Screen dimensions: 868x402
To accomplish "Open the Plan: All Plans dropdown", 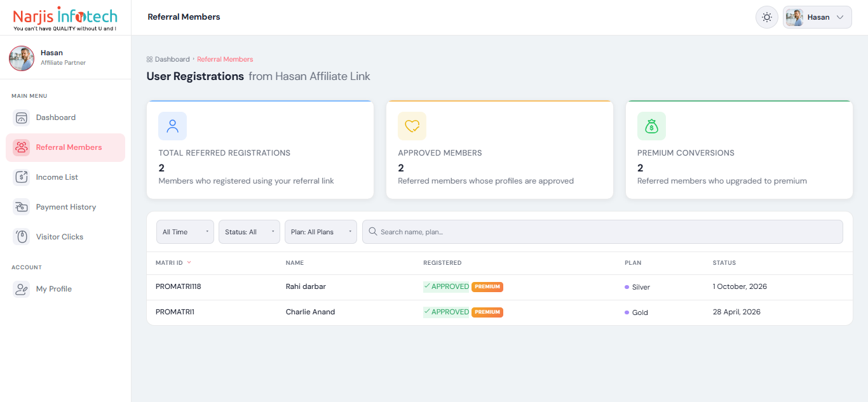I will [x=321, y=232].
